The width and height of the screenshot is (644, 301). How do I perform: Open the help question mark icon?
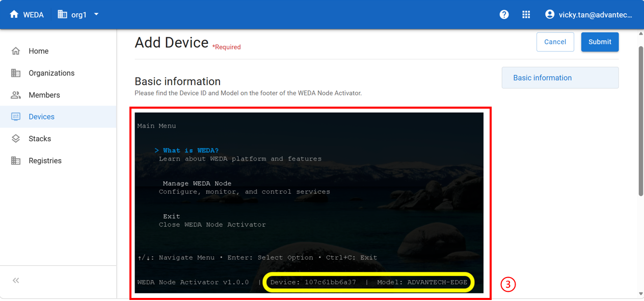[504, 15]
